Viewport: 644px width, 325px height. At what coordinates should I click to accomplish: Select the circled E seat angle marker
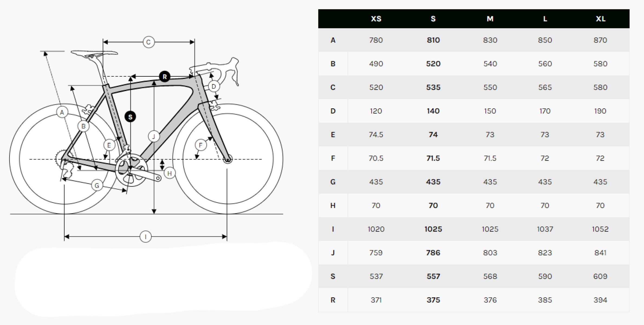tap(109, 145)
